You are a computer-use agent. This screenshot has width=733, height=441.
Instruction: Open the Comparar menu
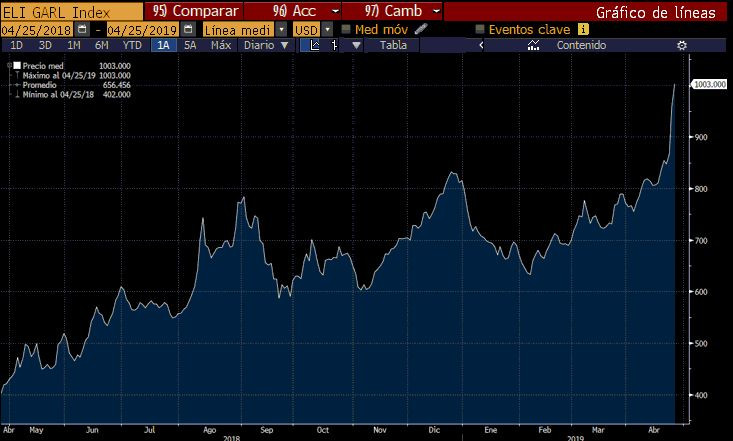[x=196, y=11]
